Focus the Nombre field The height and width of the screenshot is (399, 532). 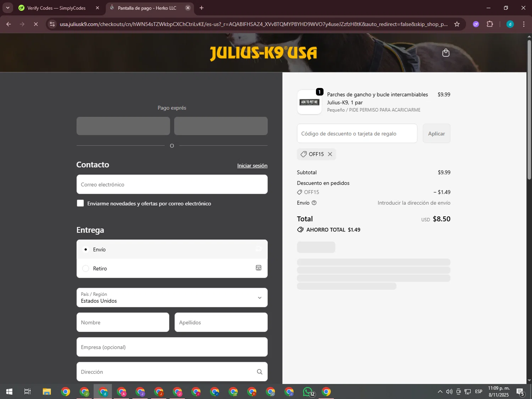pyautogui.click(x=123, y=322)
